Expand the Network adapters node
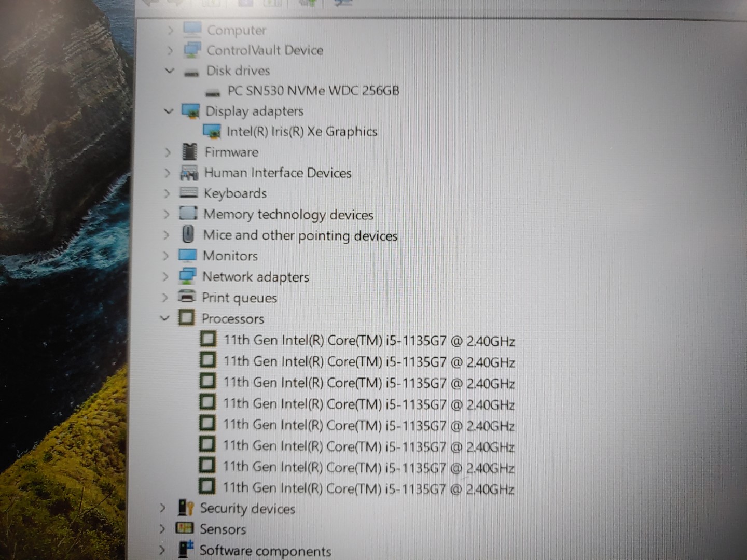 click(165, 276)
